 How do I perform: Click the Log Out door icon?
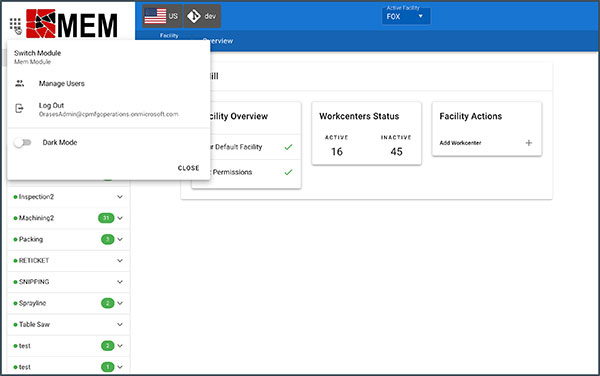pyautogui.click(x=20, y=109)
